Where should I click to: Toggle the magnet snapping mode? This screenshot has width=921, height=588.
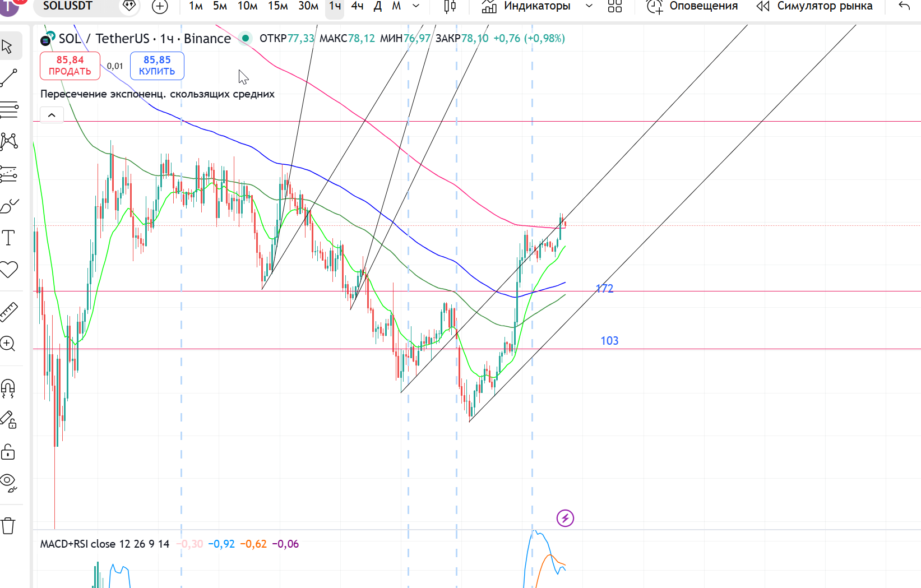8,387
